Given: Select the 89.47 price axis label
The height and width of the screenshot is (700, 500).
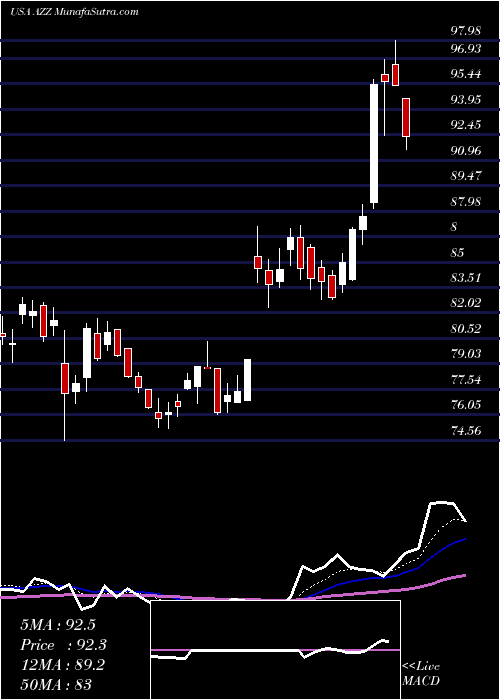Looking at the screenshot, I should [x=466, y=175].
